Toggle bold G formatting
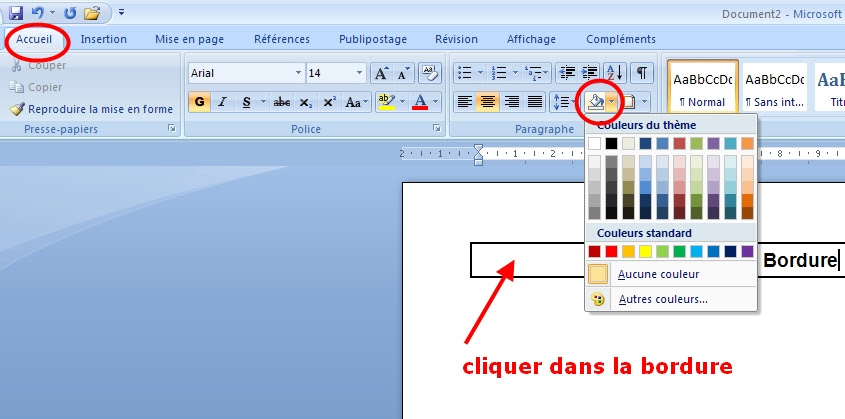Viewport: 845px width, 419px height. tap(199, 102)
